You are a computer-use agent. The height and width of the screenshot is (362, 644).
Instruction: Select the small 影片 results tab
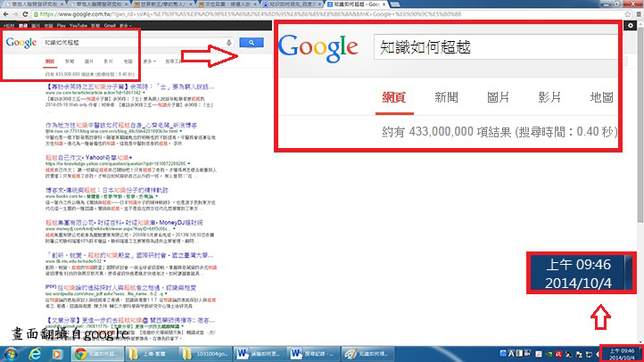click(x=109, y=62)
